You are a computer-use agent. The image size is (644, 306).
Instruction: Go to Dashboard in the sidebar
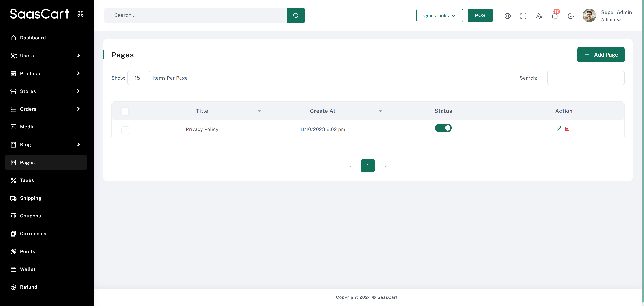tap(33, 38)
